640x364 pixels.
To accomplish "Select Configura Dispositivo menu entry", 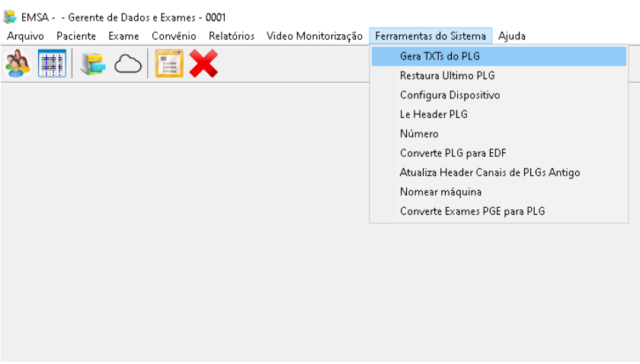I will click(450, 95).
